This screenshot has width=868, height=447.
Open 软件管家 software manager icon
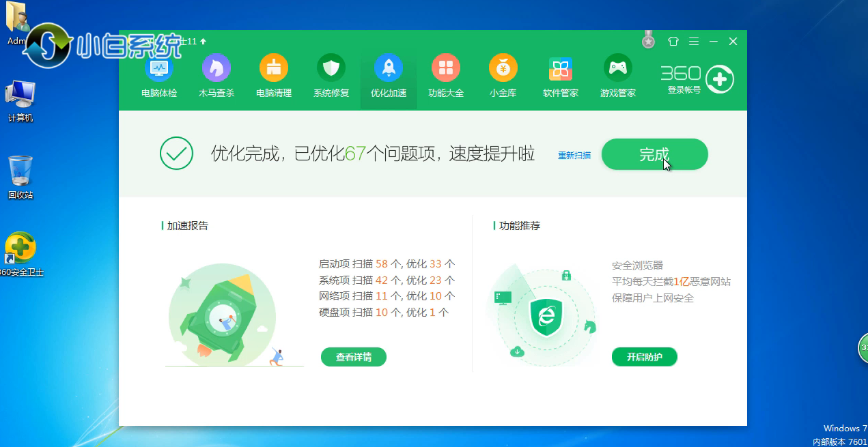click(561, 68)
